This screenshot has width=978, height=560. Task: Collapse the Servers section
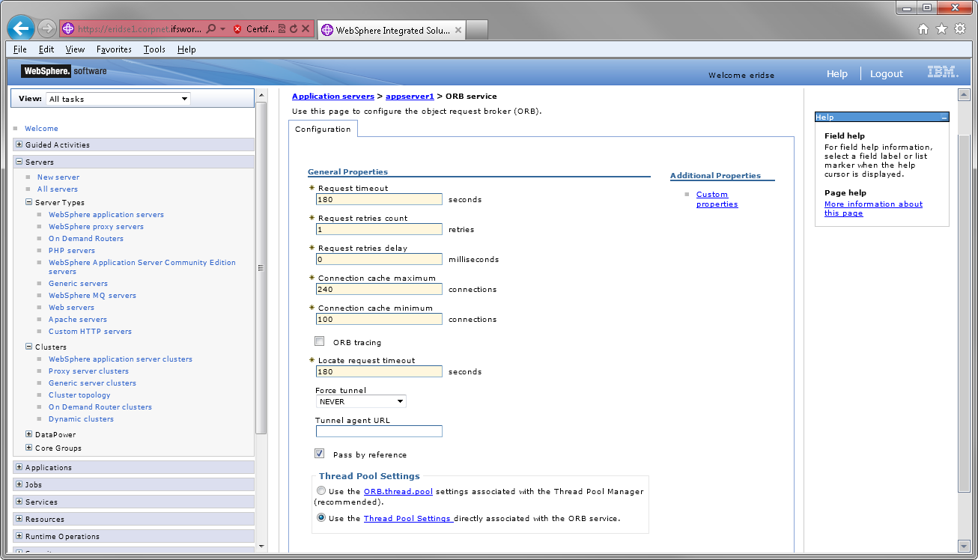[x=19, y=162]
